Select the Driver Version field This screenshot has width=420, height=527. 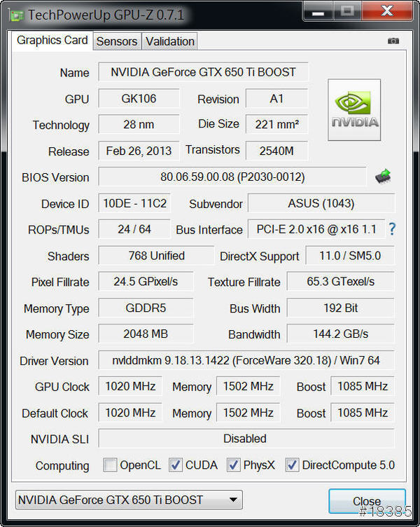(x=246, y=361)
